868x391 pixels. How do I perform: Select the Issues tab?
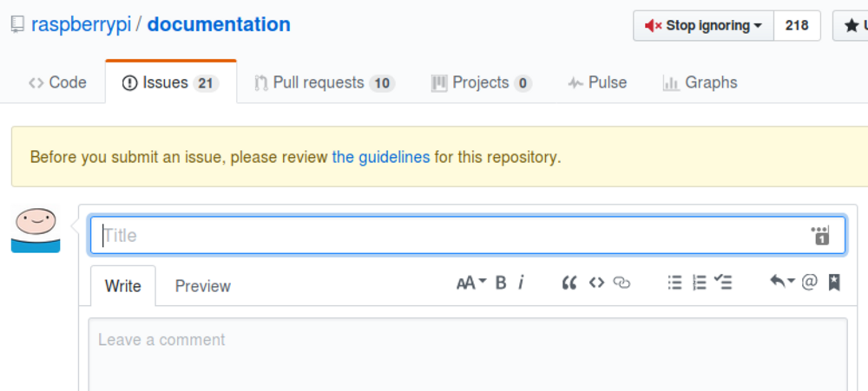point(170,83)
